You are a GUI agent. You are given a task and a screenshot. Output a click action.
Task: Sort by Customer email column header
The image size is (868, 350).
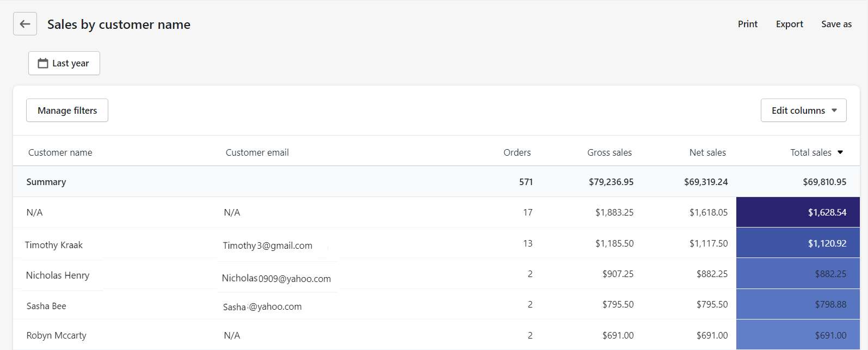(x=257, y=152)
